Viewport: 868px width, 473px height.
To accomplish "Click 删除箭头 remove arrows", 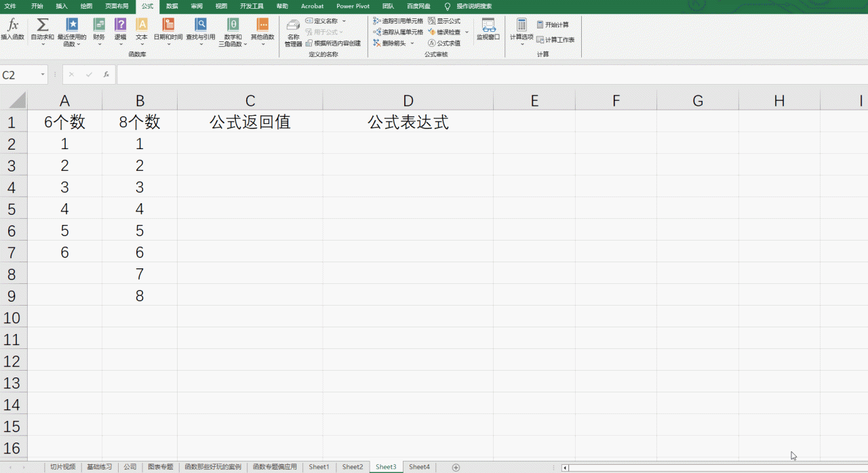I will [390, 43].
